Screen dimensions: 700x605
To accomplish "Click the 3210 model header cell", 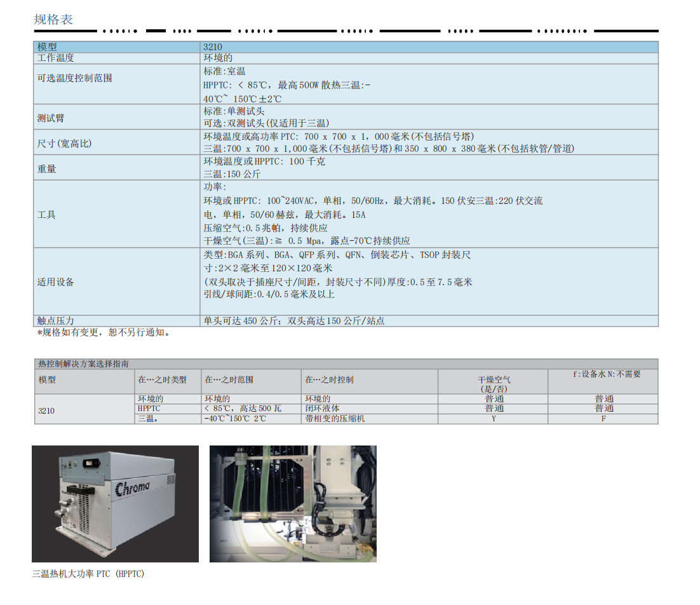I will coord(213,47).
